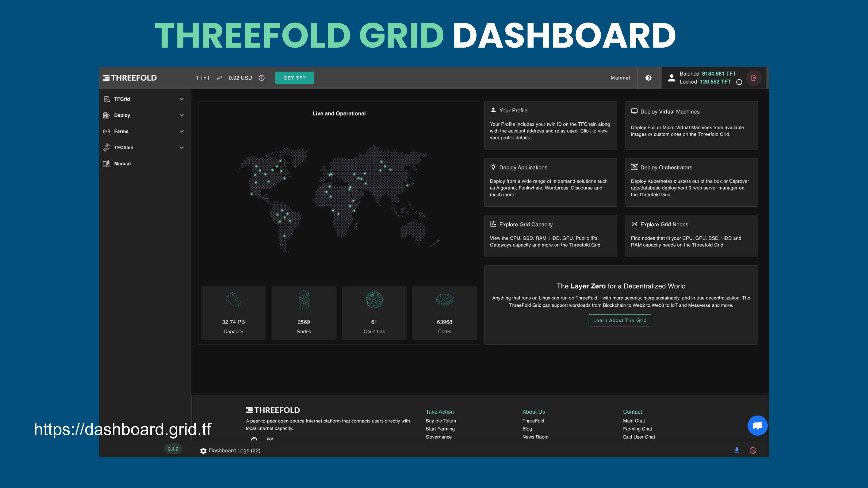This screenshot has height=488, width=868.
Task: Click the Manual book icon
Action: [106, 164]
